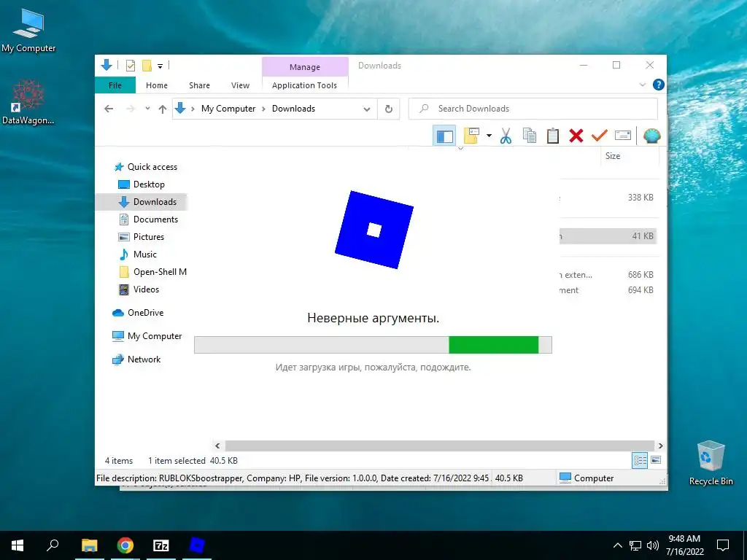The image size is (747, 560).
Task: Select Documents in navigation pane
Action: click(x=155, y=219)
